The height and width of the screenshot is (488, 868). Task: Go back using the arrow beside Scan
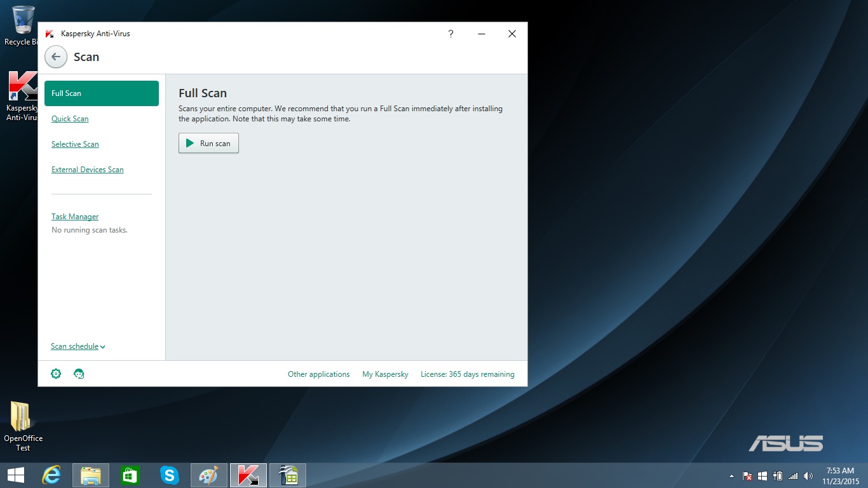[x=56, y=57]
